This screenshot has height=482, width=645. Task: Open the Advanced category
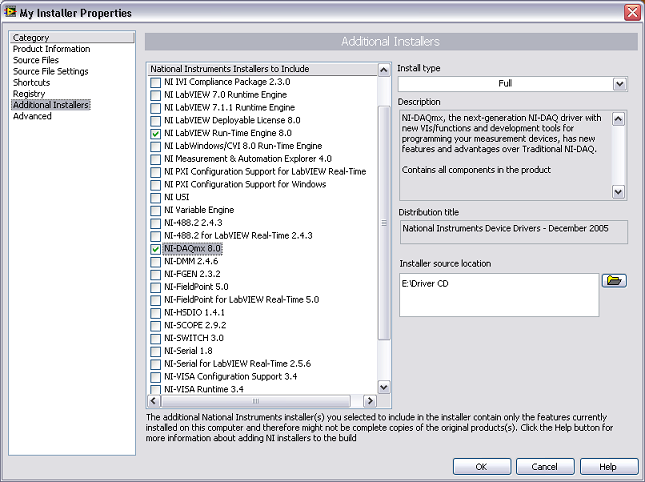pos(32,116)
